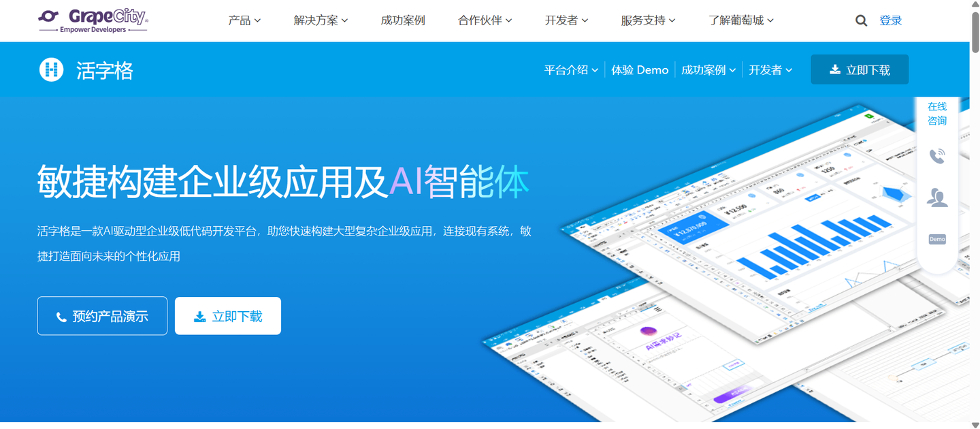Expand the 产品 menu
The image size is (980, 429).
244,20
